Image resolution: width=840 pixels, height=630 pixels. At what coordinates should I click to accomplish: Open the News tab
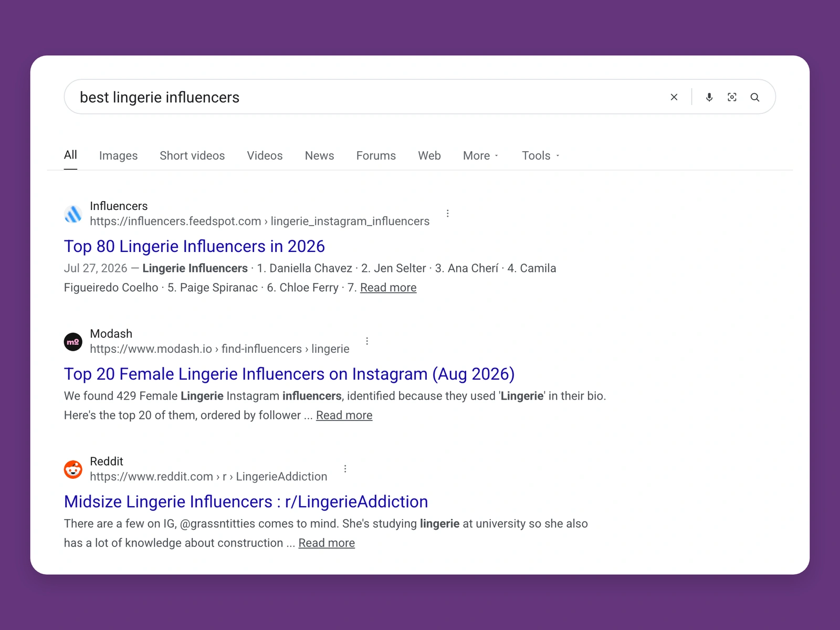pos(319,155)
